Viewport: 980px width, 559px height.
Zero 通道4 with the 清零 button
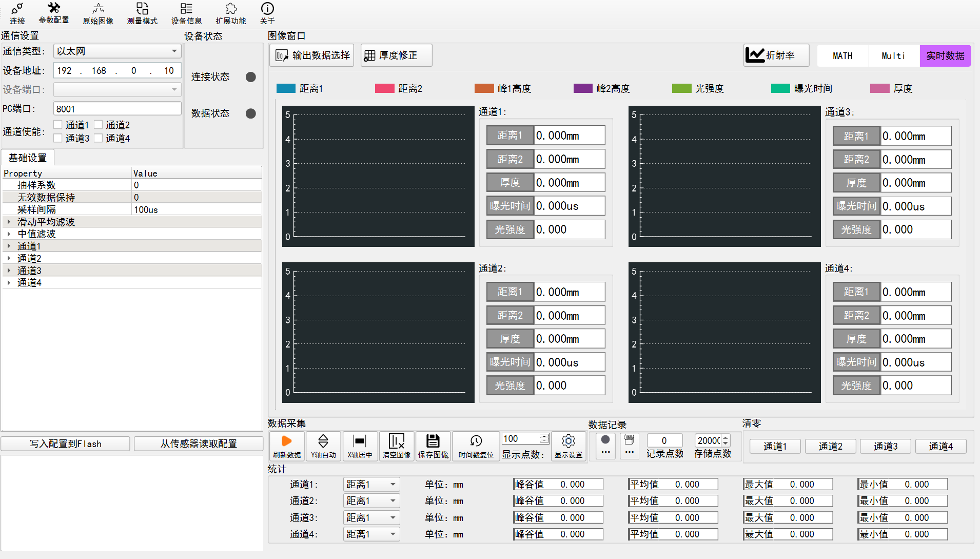941,447
